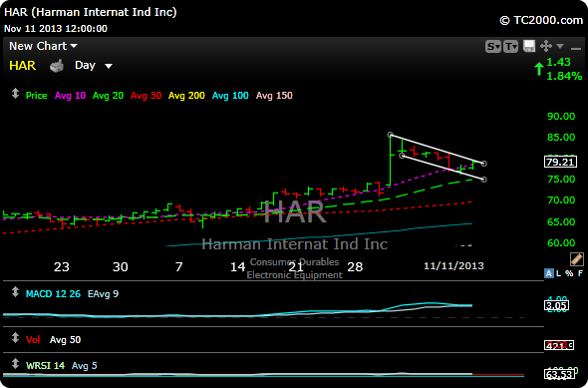Select the Avg 50 label in Vol pane
Image resolution: width=588 pixels, height=388 pixels.
click(x=65, y=340)
